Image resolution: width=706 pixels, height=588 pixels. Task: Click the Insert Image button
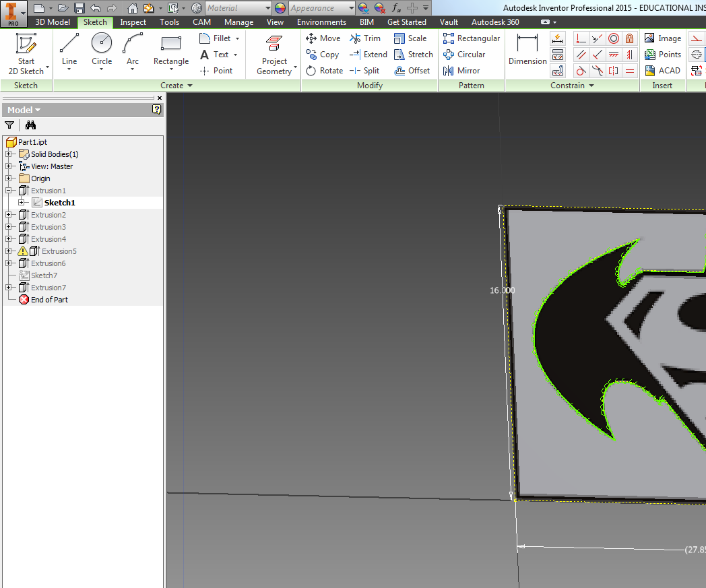tap(662, 38)
